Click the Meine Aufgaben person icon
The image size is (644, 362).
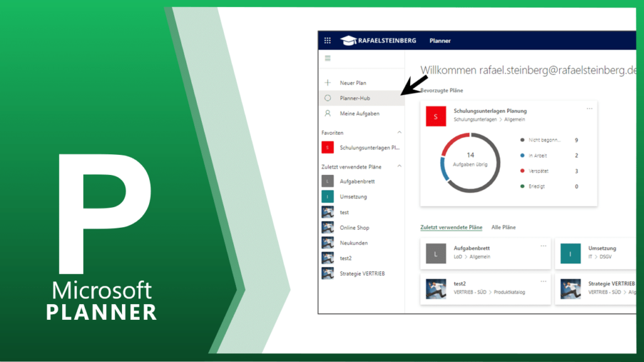tap(327, 114)
